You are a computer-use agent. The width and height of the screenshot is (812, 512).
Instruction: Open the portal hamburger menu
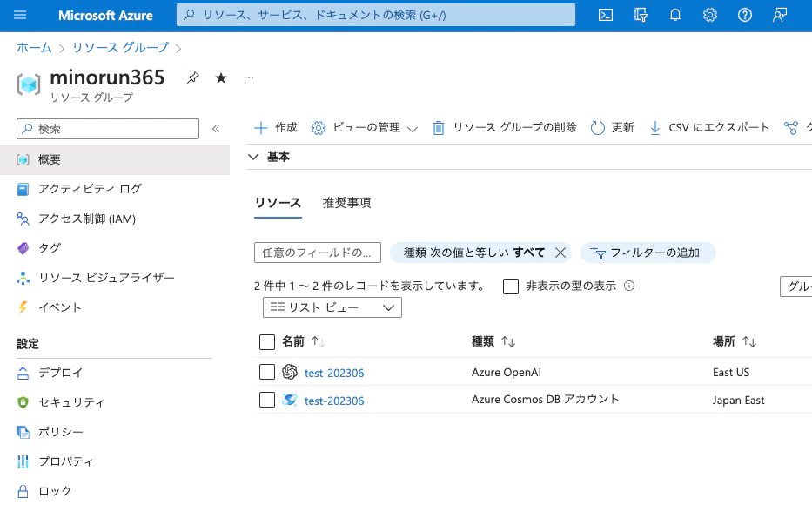click(20, 15)
